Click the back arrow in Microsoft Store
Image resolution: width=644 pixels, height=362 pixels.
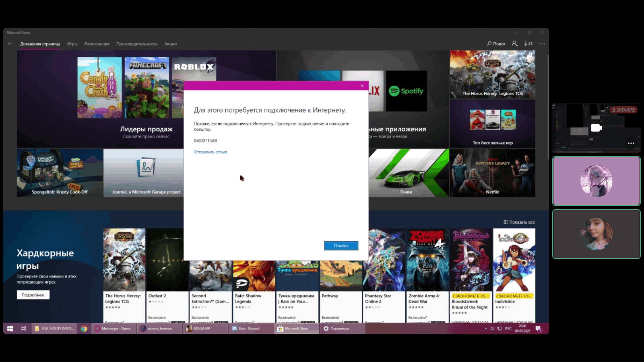(10, 44)
